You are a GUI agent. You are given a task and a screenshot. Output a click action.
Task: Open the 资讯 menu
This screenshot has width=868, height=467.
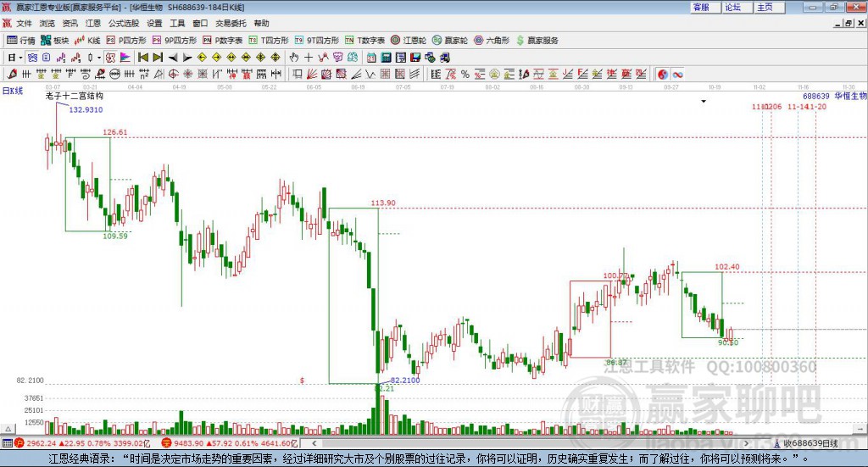coord(70,23)
